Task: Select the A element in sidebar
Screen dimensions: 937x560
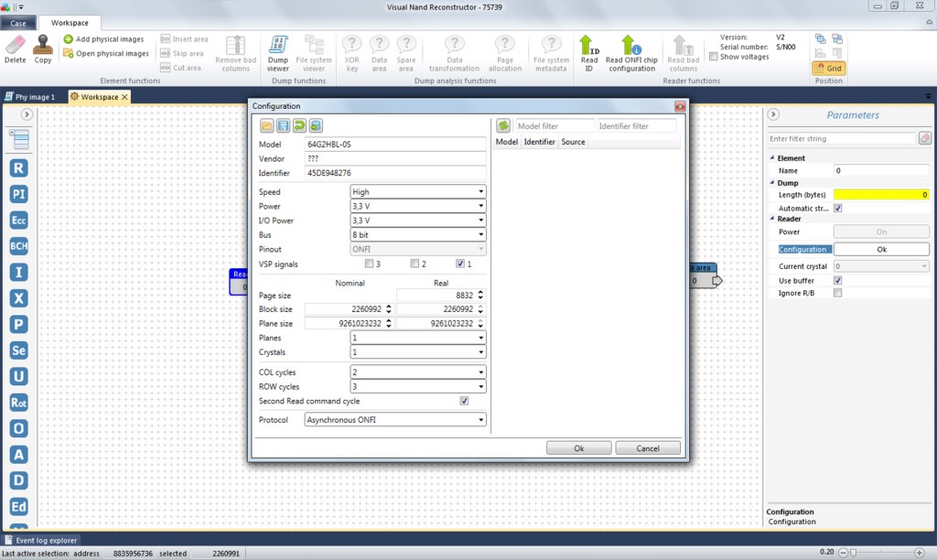Action: (18, 455)
